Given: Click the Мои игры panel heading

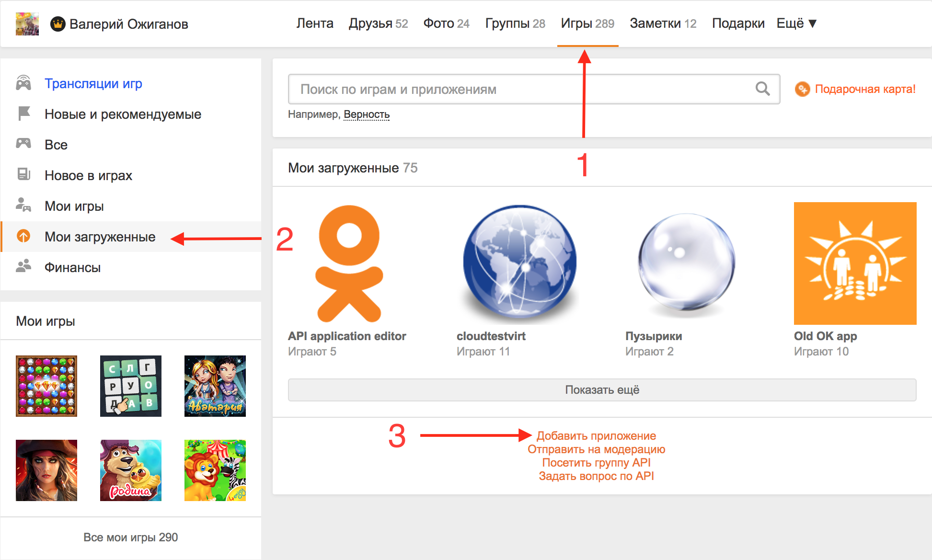Looking at the screenshot, I should (x=46, y=321).
